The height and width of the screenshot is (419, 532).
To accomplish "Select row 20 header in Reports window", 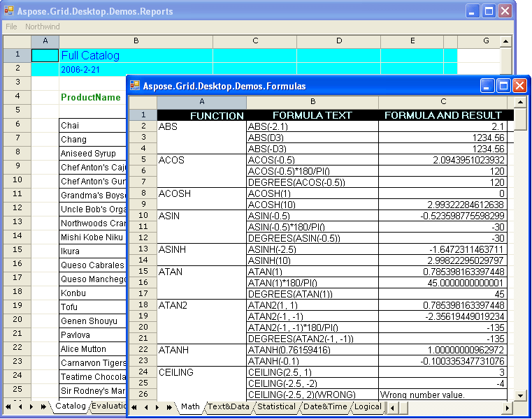I will click(17, 319).
